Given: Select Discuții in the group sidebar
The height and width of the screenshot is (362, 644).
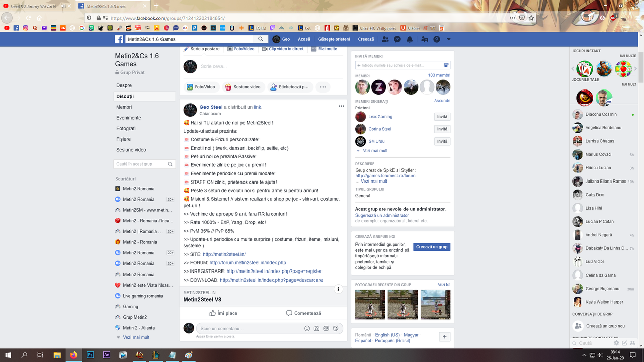Looking at the screenshot, I should point(144,96).
